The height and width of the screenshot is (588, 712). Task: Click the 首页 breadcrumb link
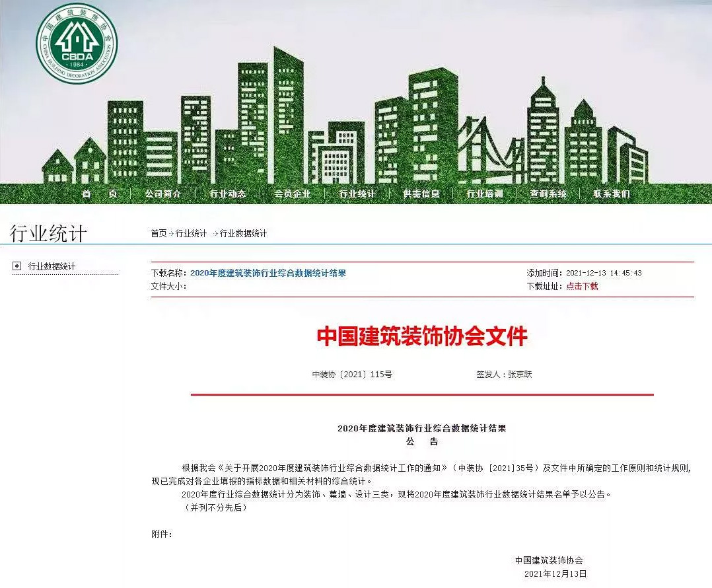159,233
